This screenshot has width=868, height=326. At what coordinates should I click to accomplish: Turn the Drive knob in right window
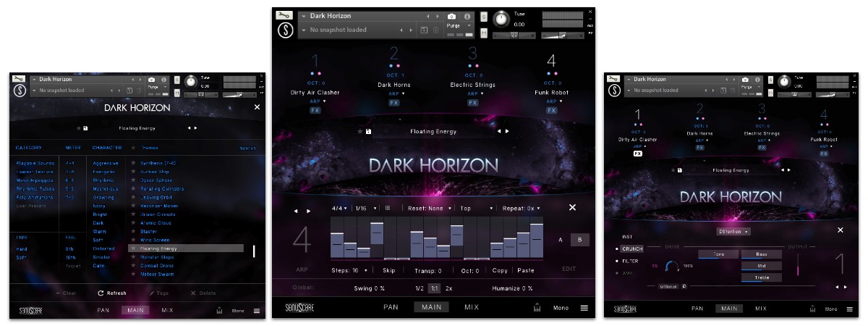(673, 266)
